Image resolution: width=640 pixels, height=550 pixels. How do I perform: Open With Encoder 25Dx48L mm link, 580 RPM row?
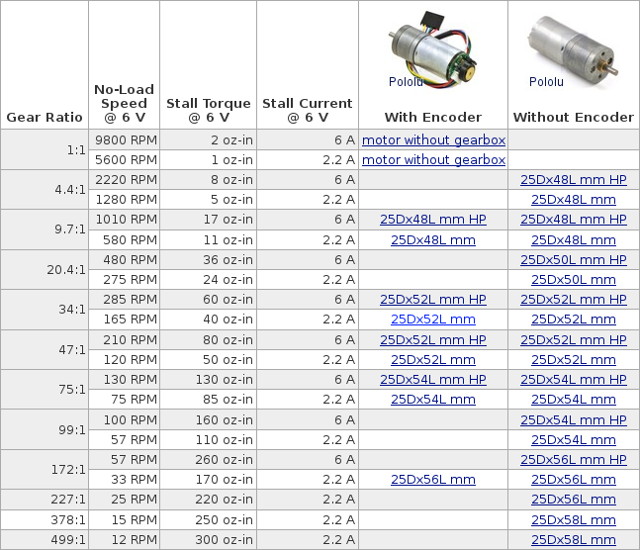(433, 240)
